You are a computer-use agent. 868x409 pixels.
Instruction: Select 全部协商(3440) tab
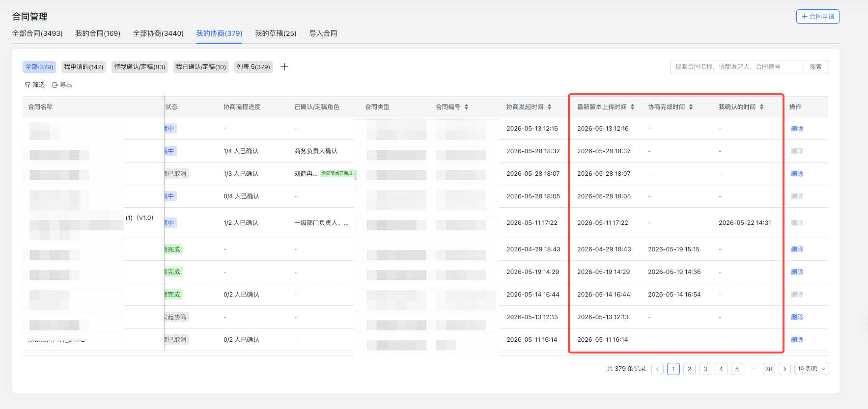point(158,33)
